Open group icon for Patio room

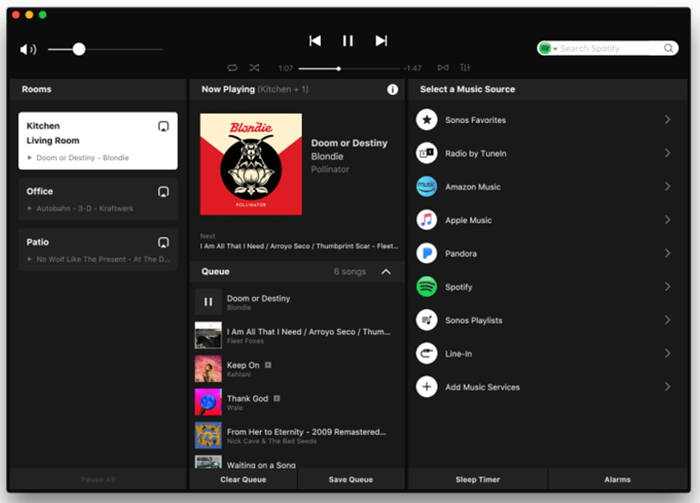click(163, 242)
